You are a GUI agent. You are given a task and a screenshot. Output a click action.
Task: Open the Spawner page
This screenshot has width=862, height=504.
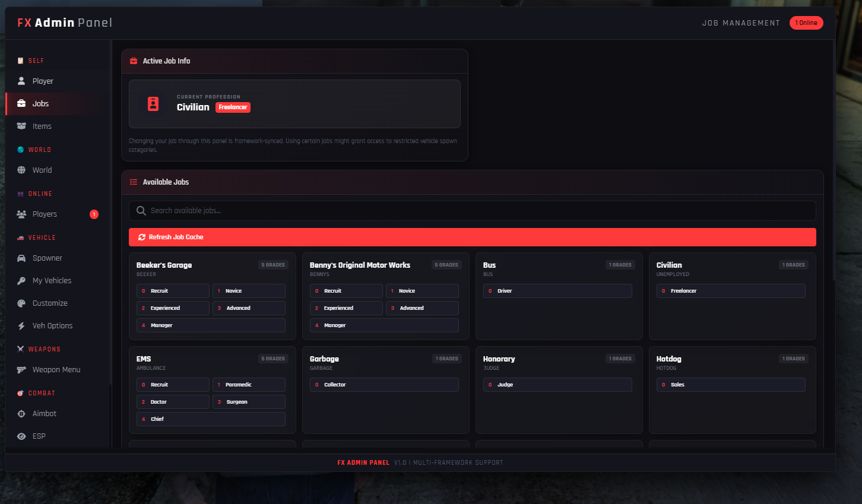(58, 258)
